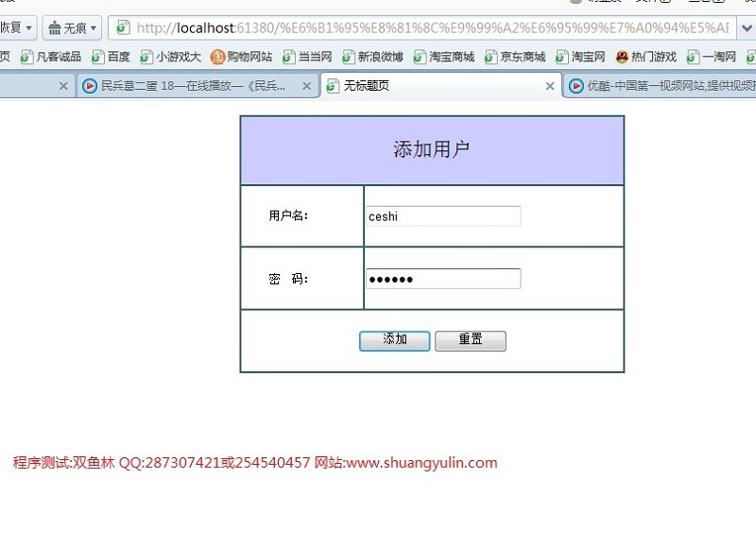This screenshot has width=756, height=548.
Task: Open the 小游戏大 bookmark
Action: pyautogui.click(x=170, y=57)
